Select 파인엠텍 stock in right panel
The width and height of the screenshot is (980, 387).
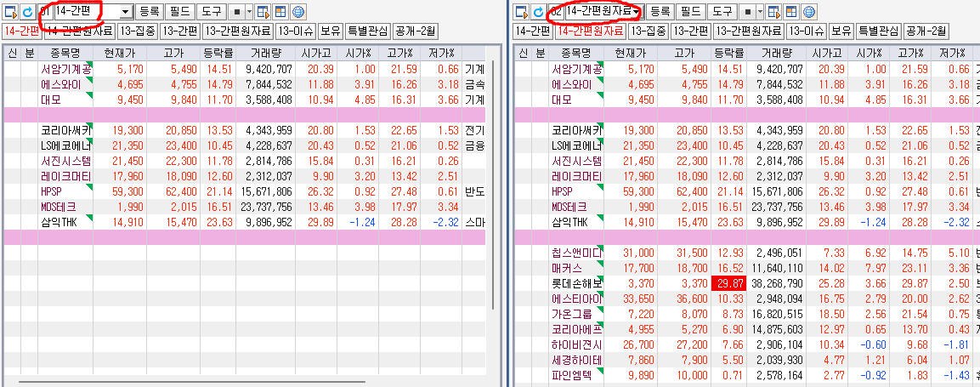click(x=575, y=375)
